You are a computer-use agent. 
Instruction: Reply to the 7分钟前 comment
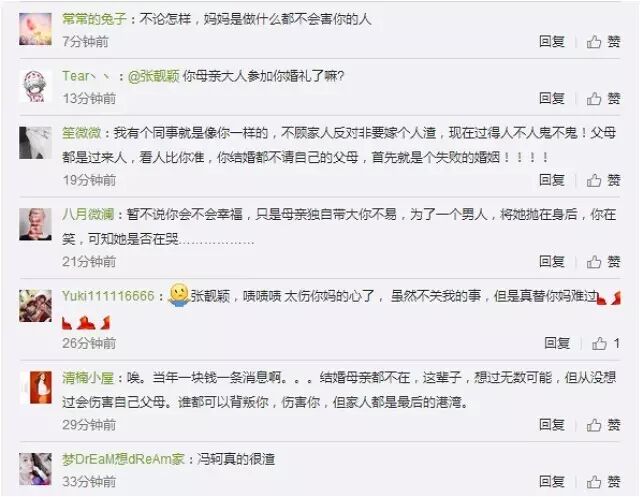click(552, 41)
